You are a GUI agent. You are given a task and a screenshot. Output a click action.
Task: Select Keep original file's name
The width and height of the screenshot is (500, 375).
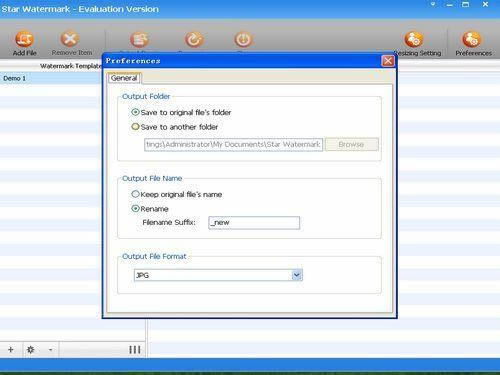coord(135,194)
